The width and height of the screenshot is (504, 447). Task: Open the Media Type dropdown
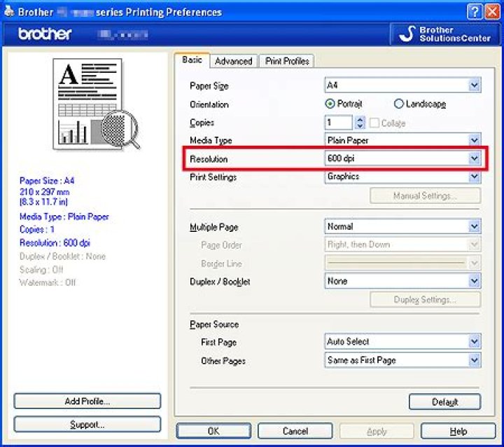(x=402, y=140)
